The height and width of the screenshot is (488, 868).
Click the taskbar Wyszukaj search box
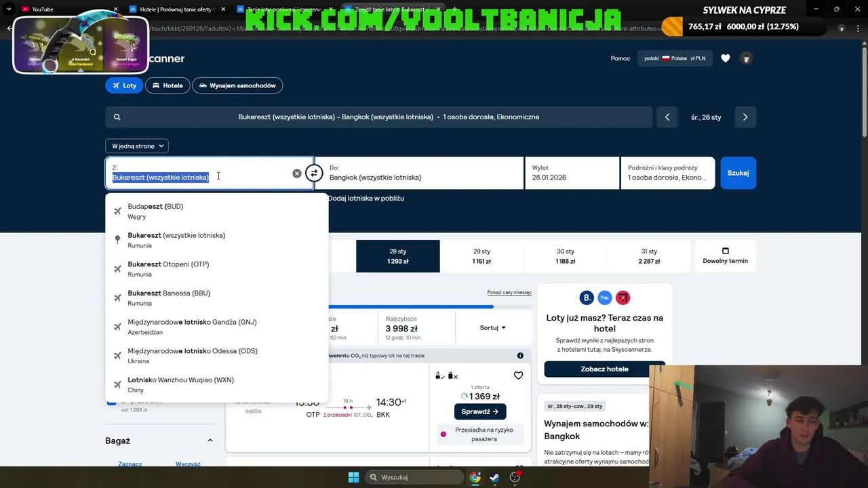point(414,477)
